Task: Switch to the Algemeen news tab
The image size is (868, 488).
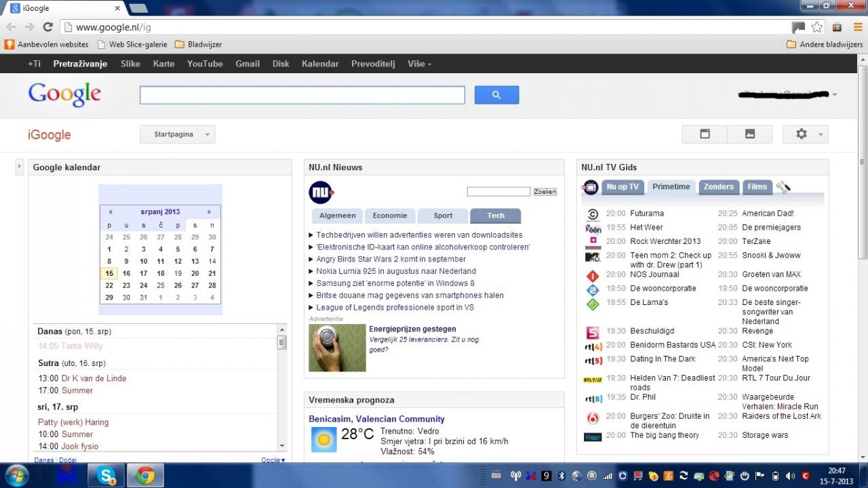Action: [x=337, y=216]
